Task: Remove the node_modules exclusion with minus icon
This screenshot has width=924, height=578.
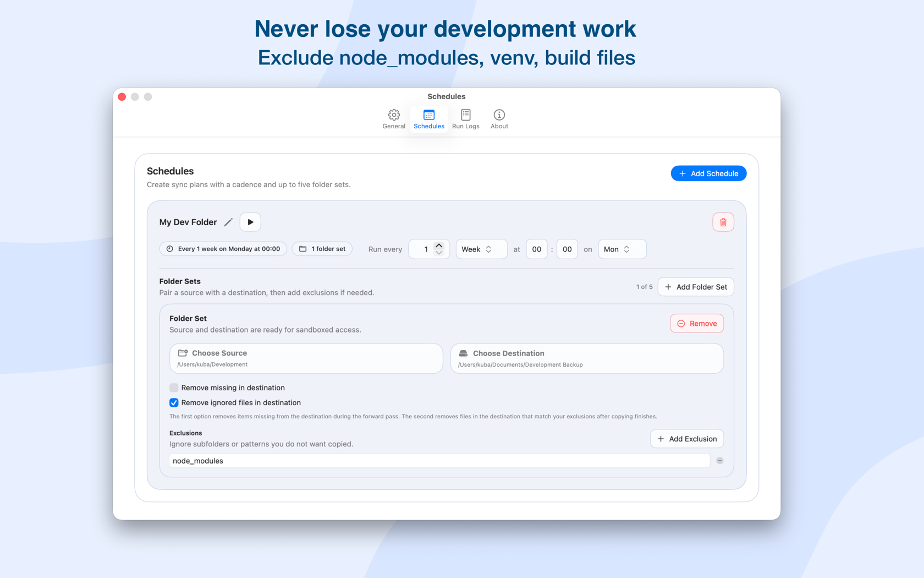Action: click(719, 461)
